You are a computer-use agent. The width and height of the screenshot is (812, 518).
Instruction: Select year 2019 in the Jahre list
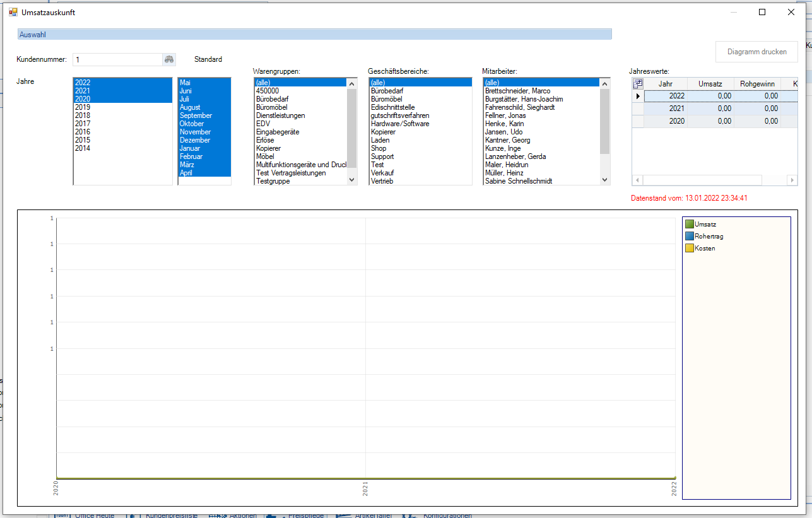pyautogui.click(x=83, y=107)
